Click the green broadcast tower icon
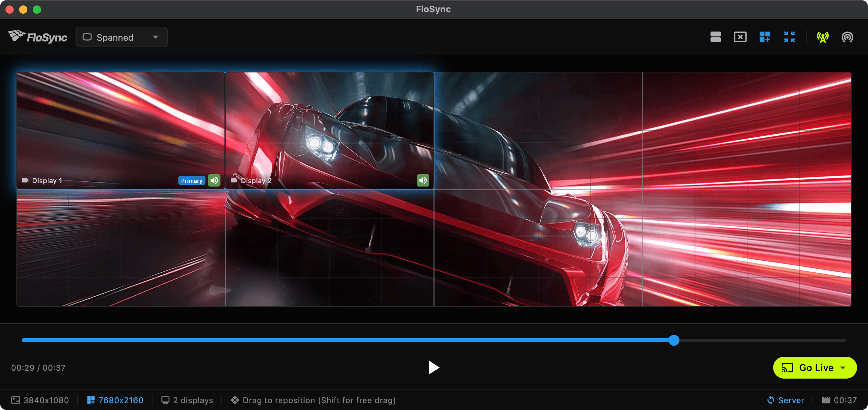This screenshot has height=410, width=868. click(823, 37)
